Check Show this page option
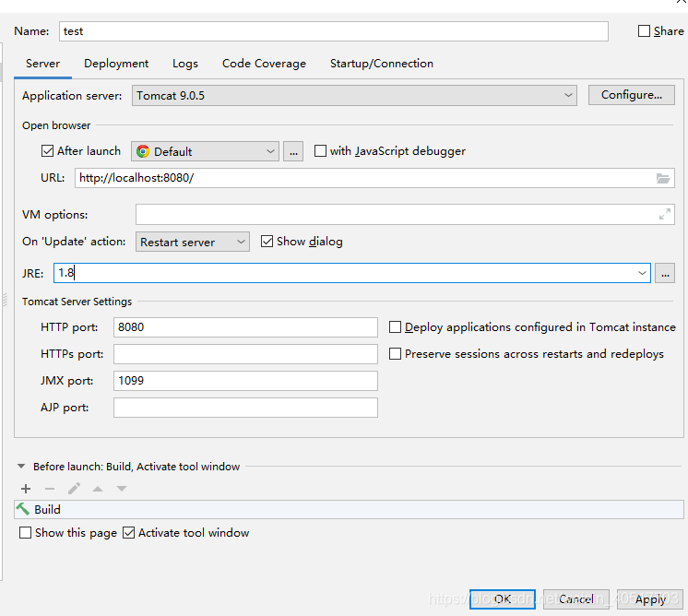The image size is (688, 616). 26,533
